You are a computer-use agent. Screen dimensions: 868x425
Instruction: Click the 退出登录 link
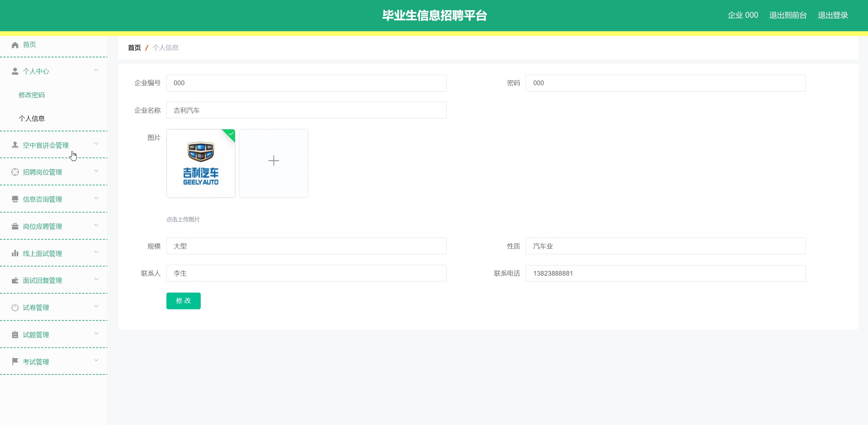tap(833, 15)
